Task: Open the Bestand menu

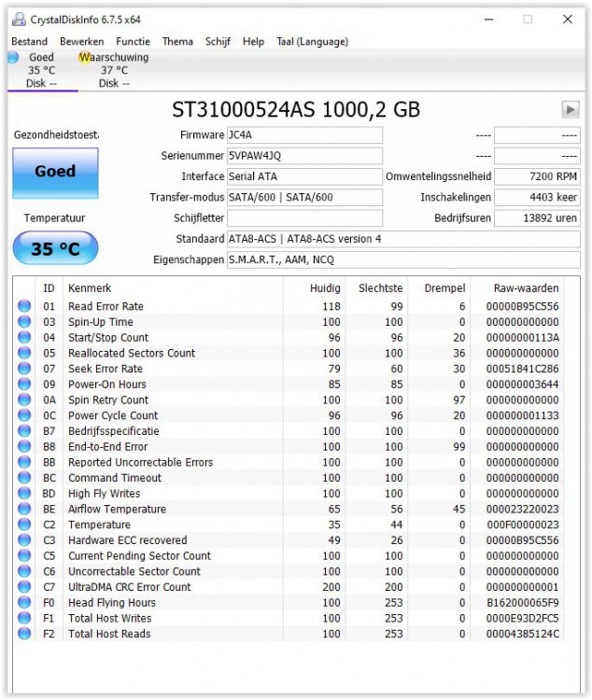Action: click(29, 42)
